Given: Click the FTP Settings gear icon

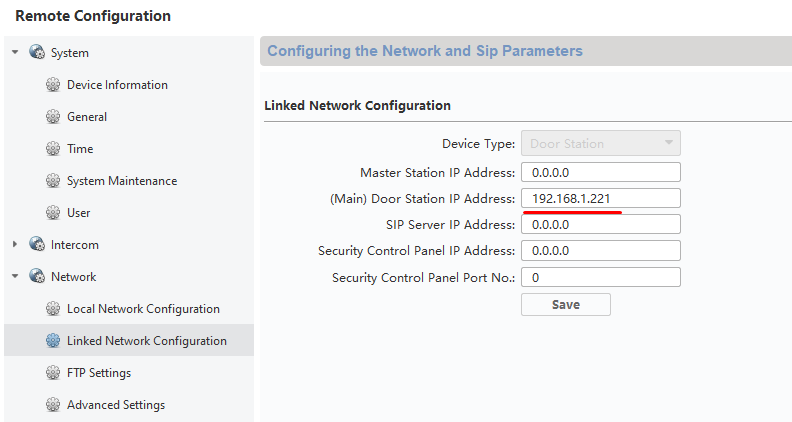Looking at the screenshot, I should (x=53, y=372).
